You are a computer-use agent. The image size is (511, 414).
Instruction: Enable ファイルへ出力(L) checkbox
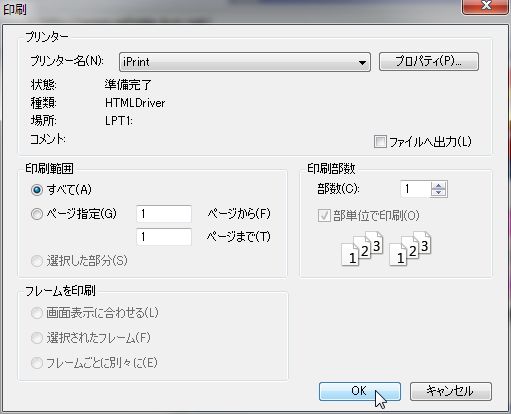(380, 142)
